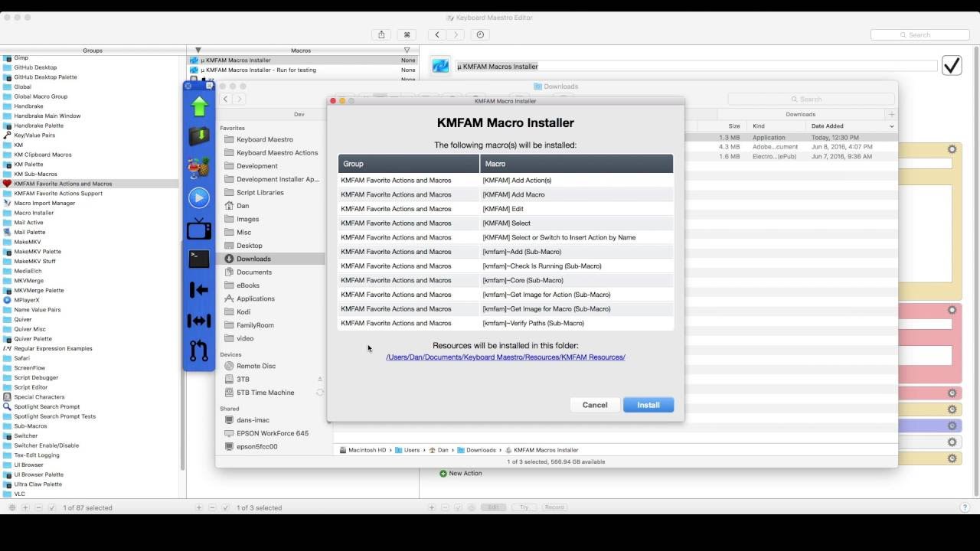
Task: Click the Cancel button in installer dialog
Action: [x=595, y=405]
